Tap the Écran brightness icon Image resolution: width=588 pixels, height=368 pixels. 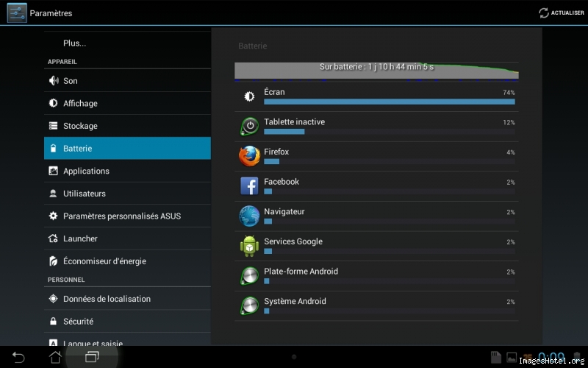click(x=249, y=96)
